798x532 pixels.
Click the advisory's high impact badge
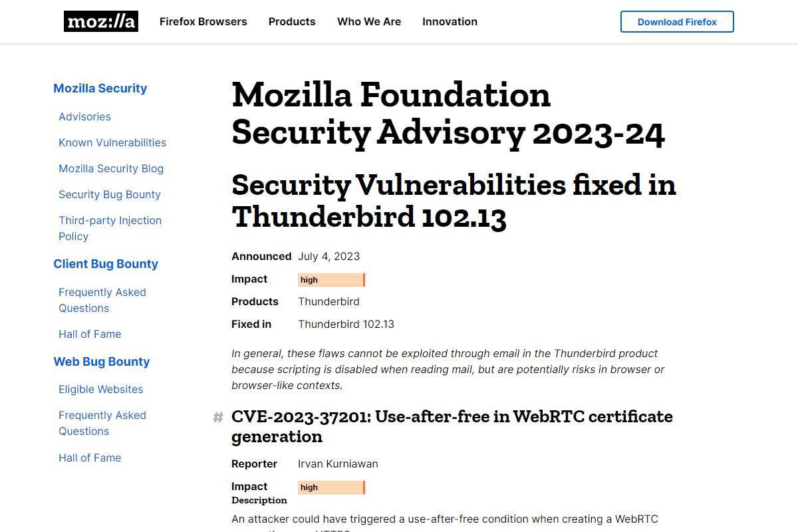[331, 280]
